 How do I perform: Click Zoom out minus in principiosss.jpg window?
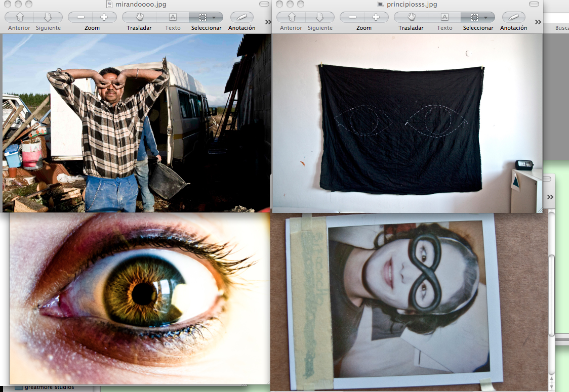352,17
